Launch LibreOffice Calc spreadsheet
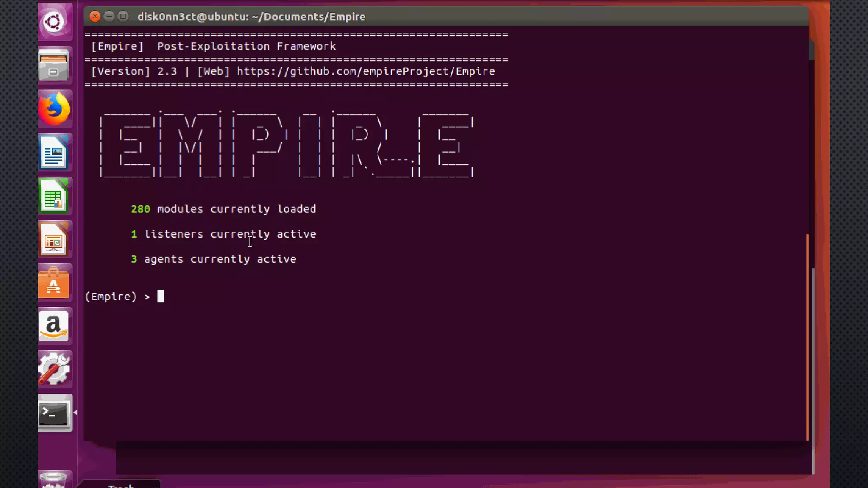Screen dimensions: 868x488 pos(54,197)
